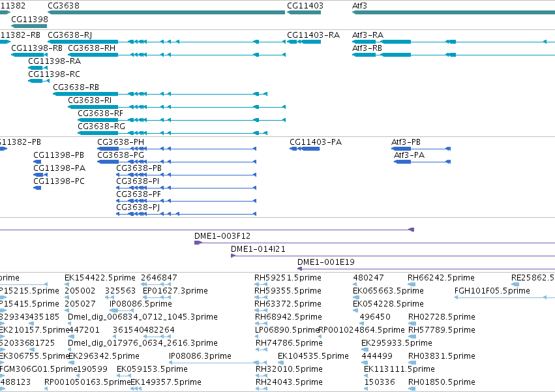Viewport: 555px width, 392px height.
Task: Click protein CG11398-PB label
Action: tap(59, 155)
